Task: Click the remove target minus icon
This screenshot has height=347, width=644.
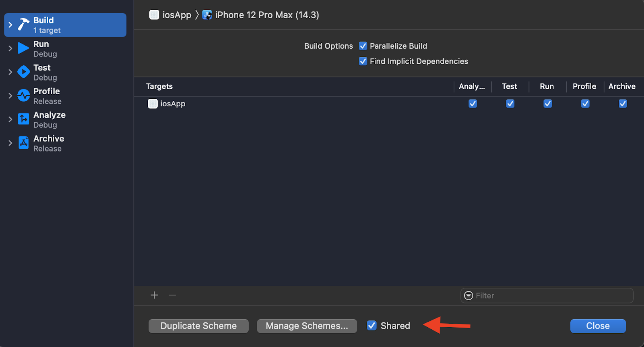Action: (172, 295)
